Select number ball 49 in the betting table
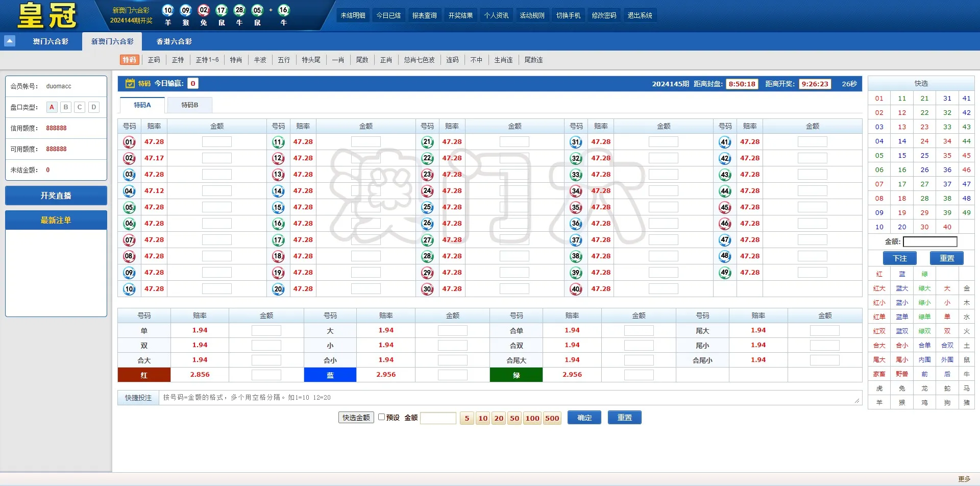Image resolution: width=980 pixels, height=486 pixels. tap(725, 273)
